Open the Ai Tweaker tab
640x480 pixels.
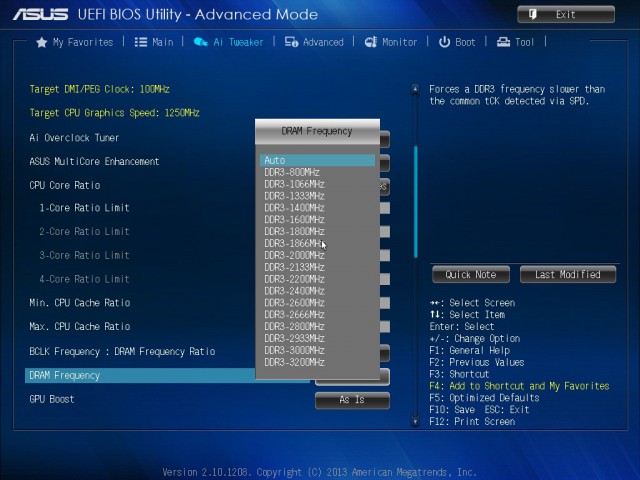229,42
